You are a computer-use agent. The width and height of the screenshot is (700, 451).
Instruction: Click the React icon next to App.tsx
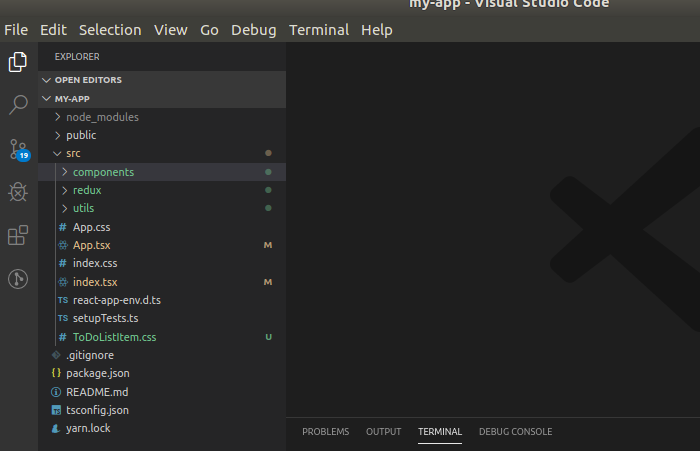[x=63, y=245]
